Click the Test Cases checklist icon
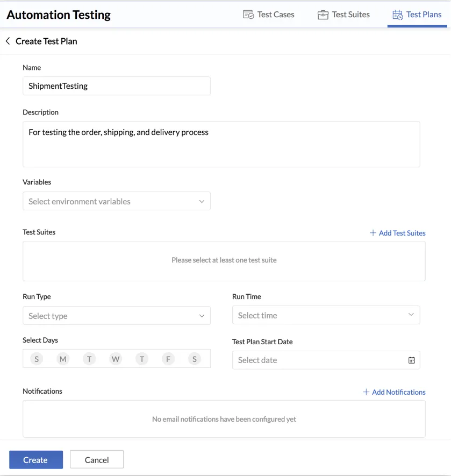This screenshot has width=451, height=476. pyautogui.click(x=248, y=15)
